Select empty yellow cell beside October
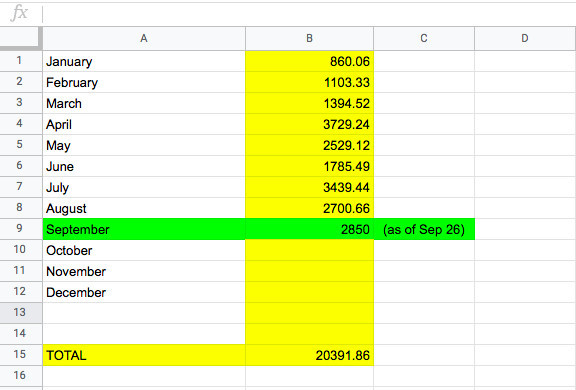576x390 pixels. tap(310, 250)
